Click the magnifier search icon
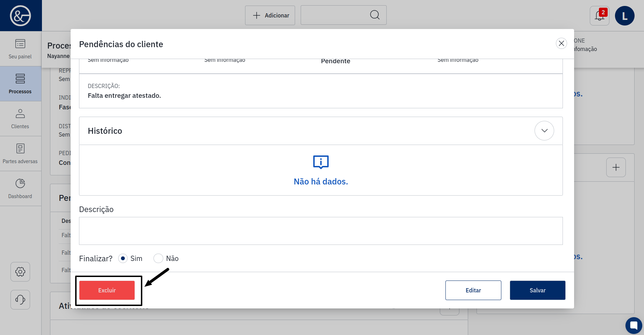644x335 pixels. tap(375, 15)
